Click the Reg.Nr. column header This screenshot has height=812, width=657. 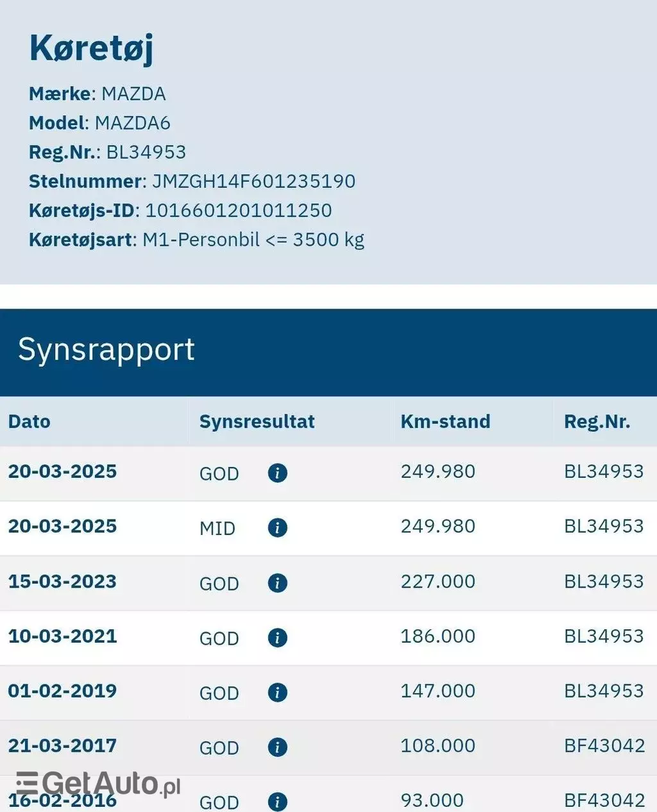(x=597, y=421)
